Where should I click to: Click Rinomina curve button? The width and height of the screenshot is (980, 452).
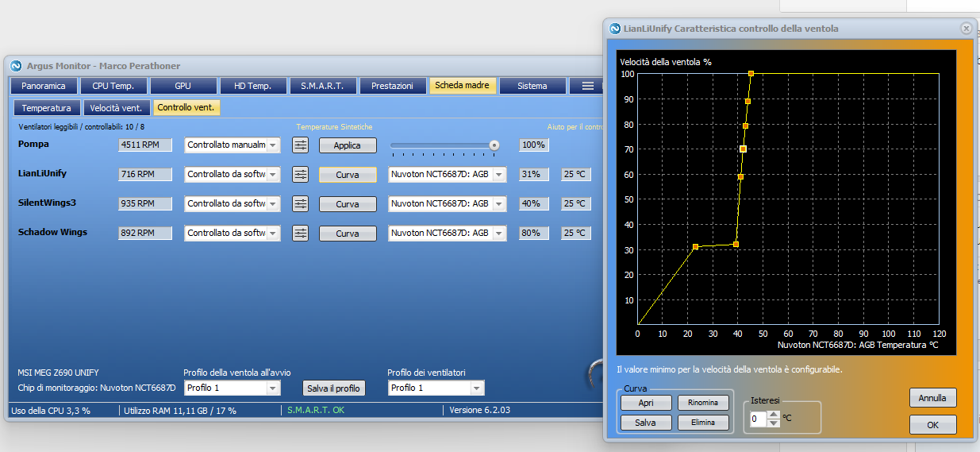(x=703, y=403)
